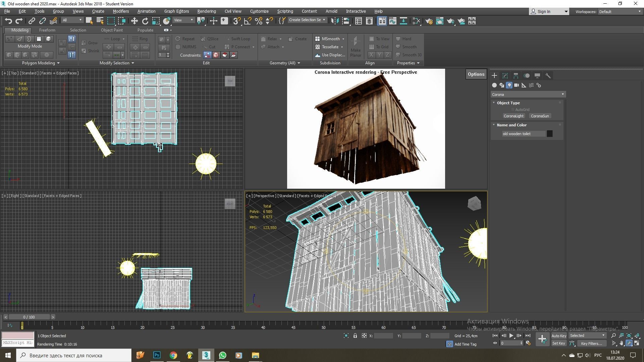Go to the animation start frame
Viewport: 644px width, 362px height.
pyautogui.click(x=495, y=336)
